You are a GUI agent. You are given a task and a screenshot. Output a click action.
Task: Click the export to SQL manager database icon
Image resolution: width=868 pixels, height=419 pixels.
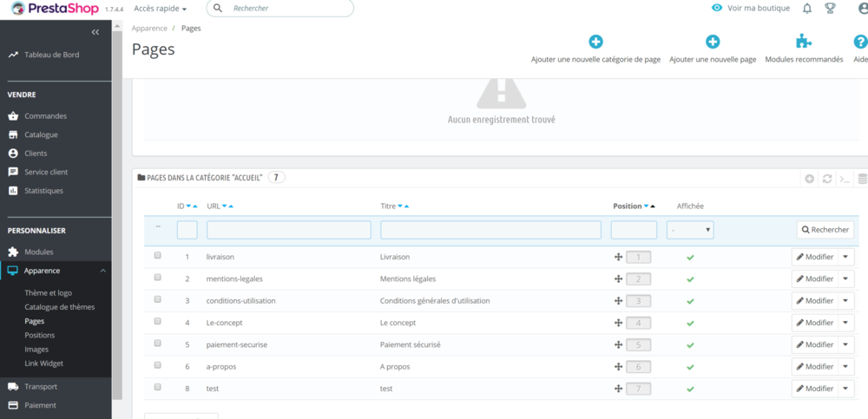click(863, 179)
